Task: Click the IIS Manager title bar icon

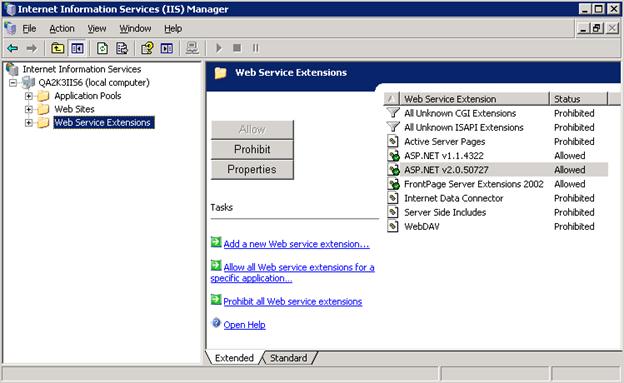Action: click(10, 9)
